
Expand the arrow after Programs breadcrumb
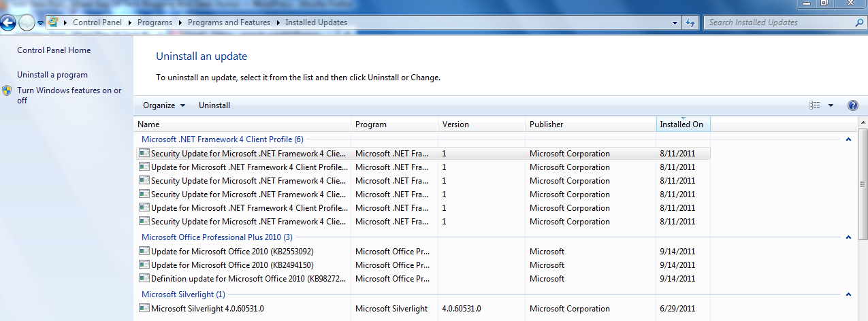click(x=180, y=22)
